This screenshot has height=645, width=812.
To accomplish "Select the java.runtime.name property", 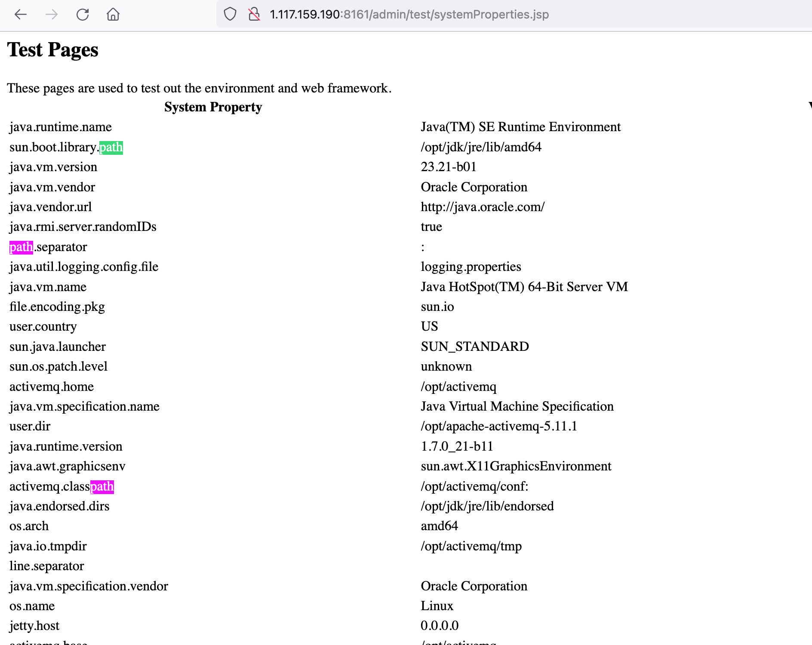I will 61,127.
